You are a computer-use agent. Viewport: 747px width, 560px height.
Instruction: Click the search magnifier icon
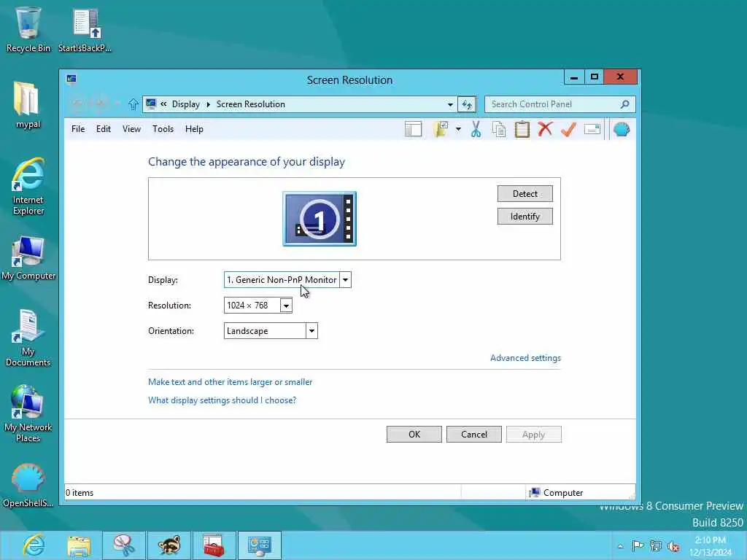click(625, 104)
